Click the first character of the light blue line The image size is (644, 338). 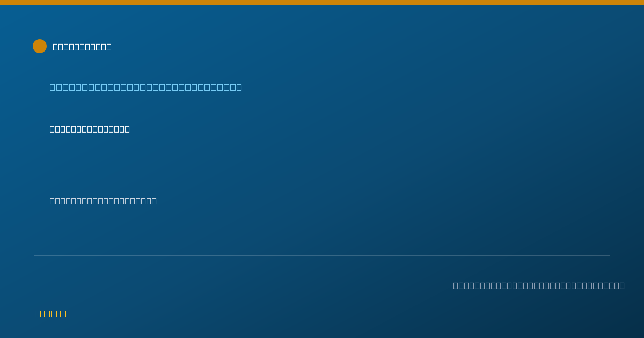[x=53, y=87]
